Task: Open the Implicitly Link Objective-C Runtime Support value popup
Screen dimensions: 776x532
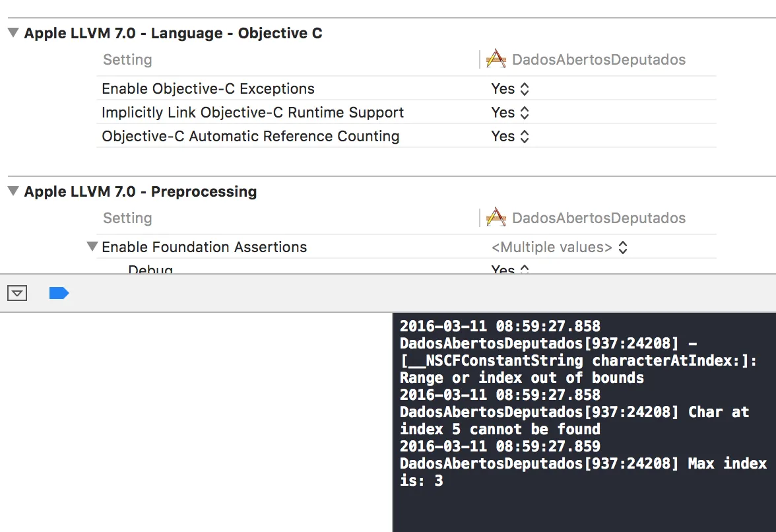Action: 510,113
